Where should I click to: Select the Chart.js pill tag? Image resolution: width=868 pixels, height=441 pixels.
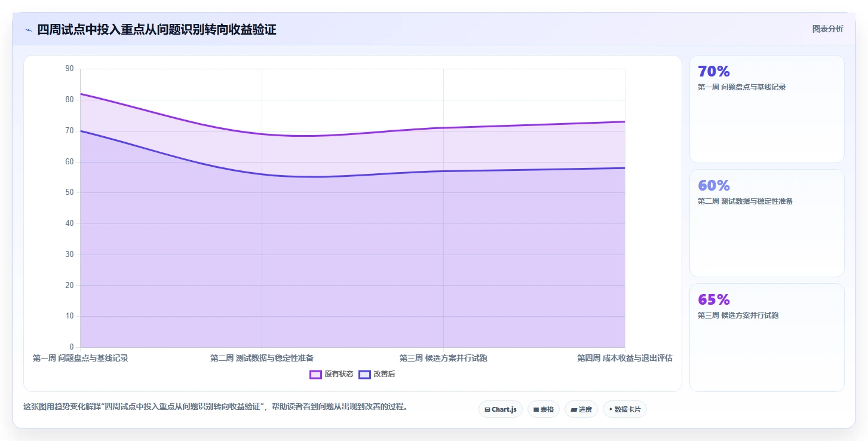[501, 409]
